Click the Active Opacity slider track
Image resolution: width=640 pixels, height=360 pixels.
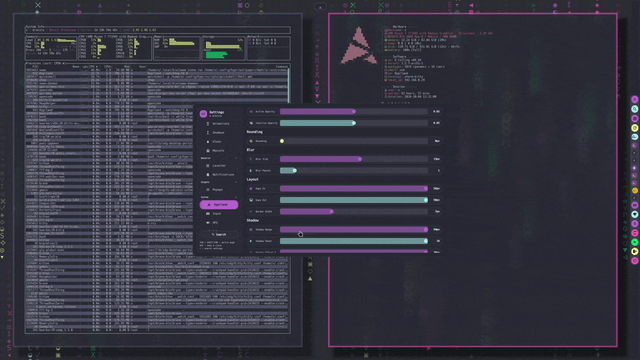pyautogui.click(x=354, y=111)
